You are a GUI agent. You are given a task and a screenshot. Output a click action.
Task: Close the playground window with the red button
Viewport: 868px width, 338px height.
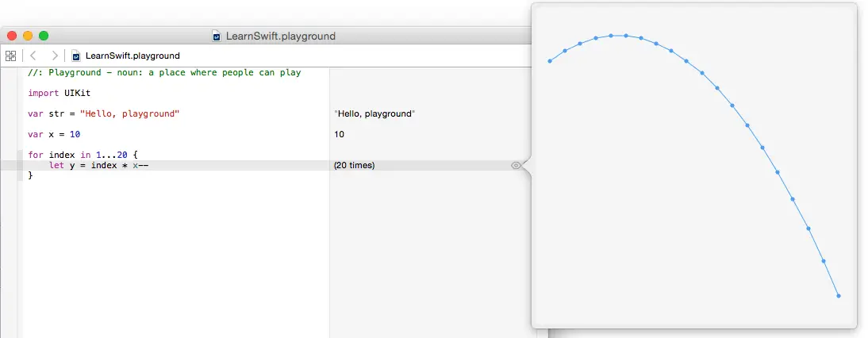pyautogui.click(x=12, y=36)
